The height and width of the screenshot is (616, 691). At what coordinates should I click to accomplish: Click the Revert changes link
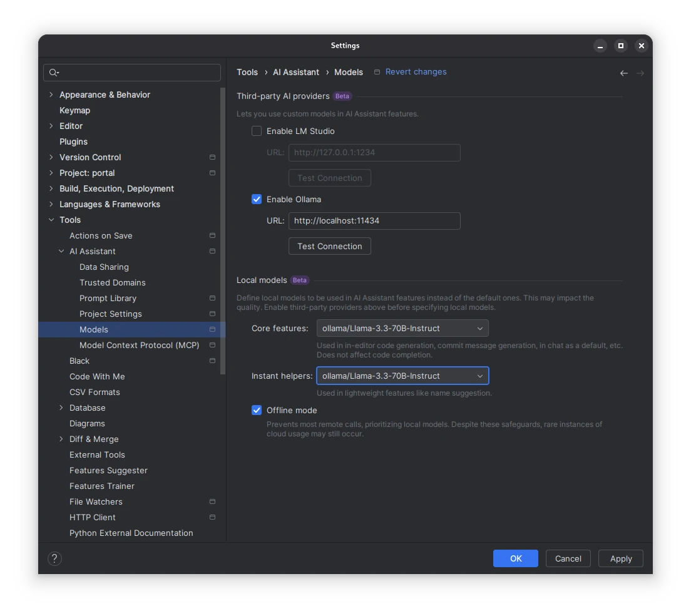tap(416, 72)
